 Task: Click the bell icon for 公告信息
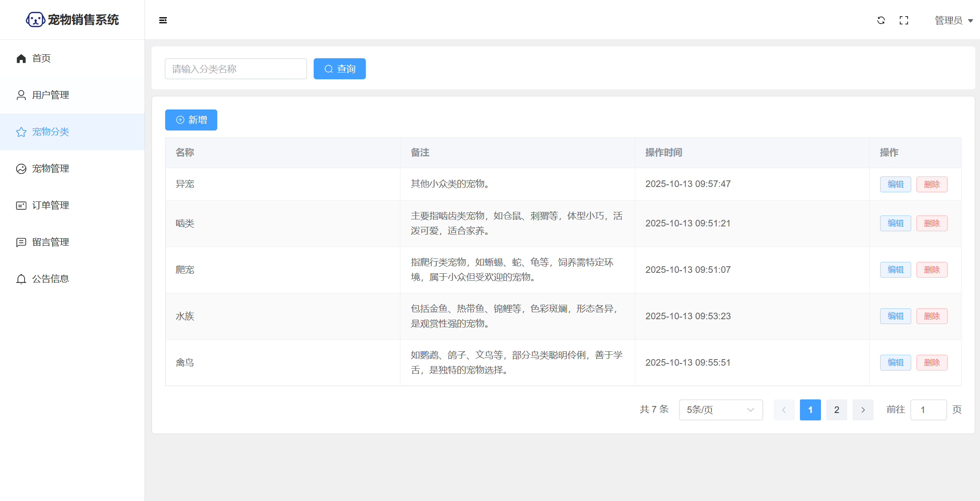tap(21, 279)
